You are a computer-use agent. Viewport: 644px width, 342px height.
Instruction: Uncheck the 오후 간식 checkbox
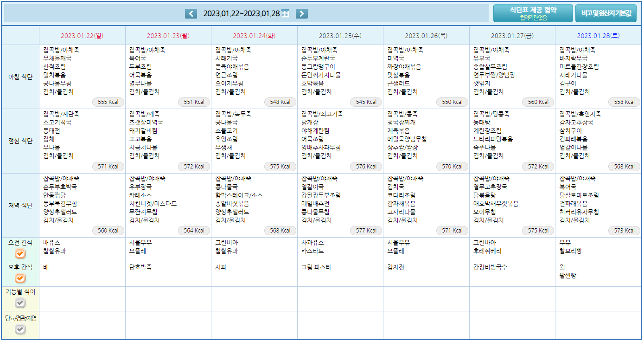pos(20,278)
